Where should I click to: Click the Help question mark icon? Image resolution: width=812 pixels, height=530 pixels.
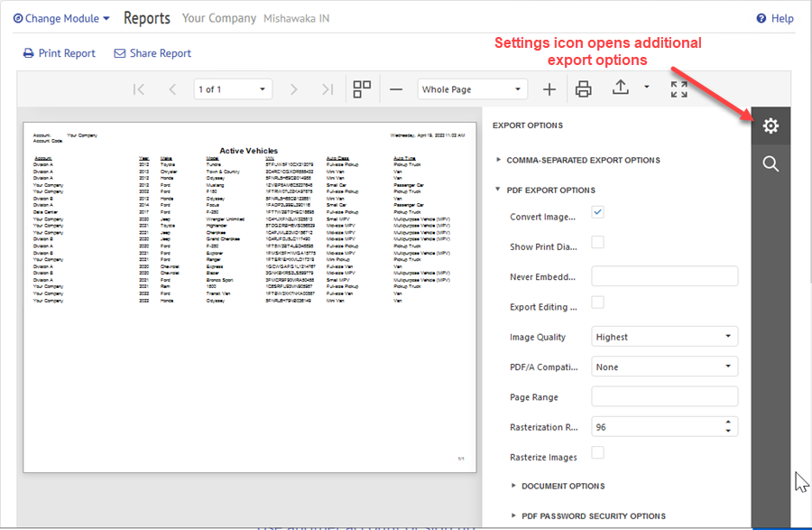tap(761, 18)
